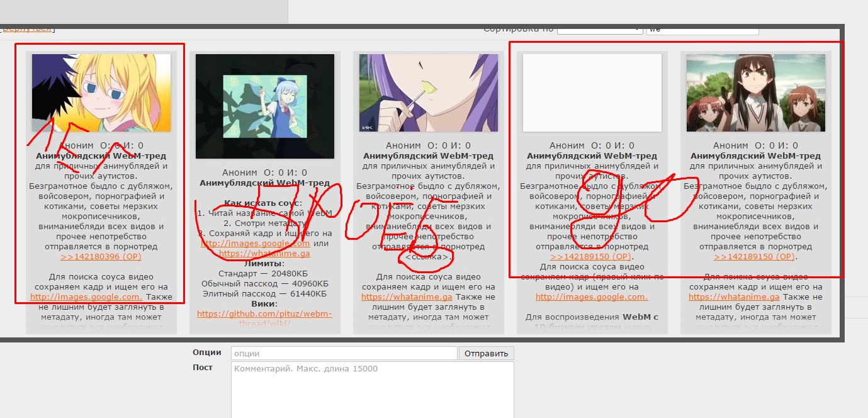868x418 pixels.
Task: Select the "Лимиты:" heading text
Action: (265, 264)
